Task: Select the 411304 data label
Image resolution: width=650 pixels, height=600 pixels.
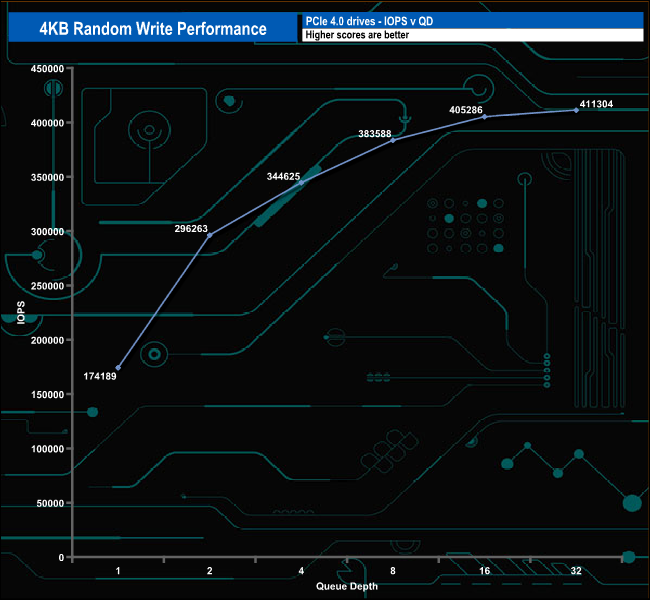Action: 596,104
